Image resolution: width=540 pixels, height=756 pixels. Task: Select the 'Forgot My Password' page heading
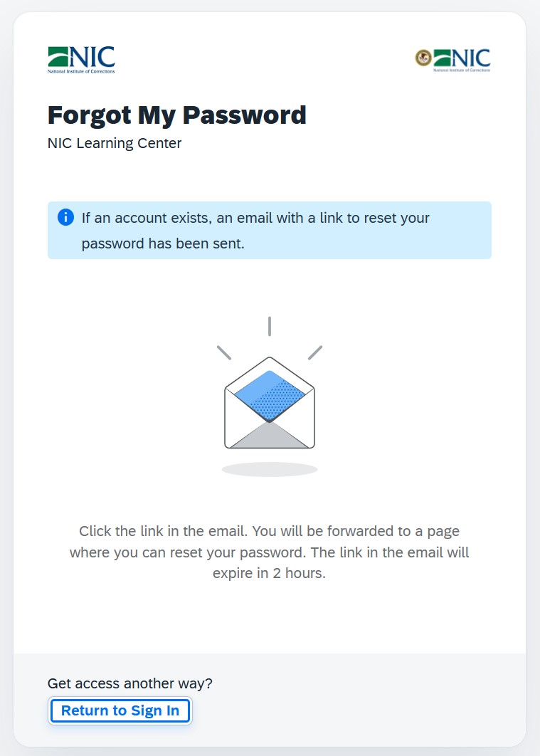pyautogui.click(x=176, y=115)
